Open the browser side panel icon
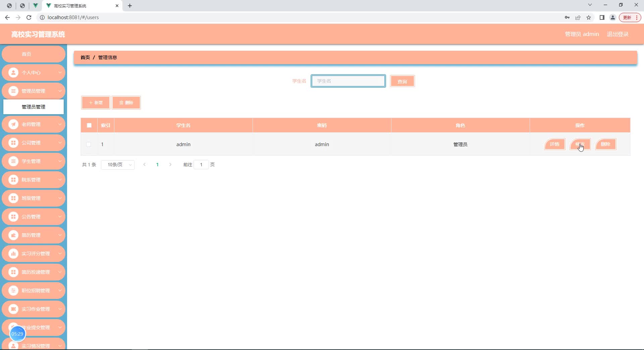The image size is (644, 350). pos(602,17)
